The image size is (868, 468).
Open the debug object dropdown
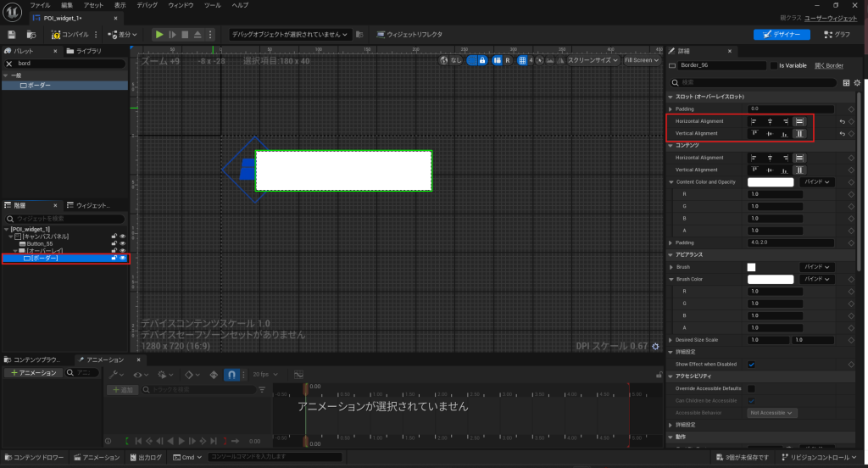pyautogui.click(x=289, y=35)
